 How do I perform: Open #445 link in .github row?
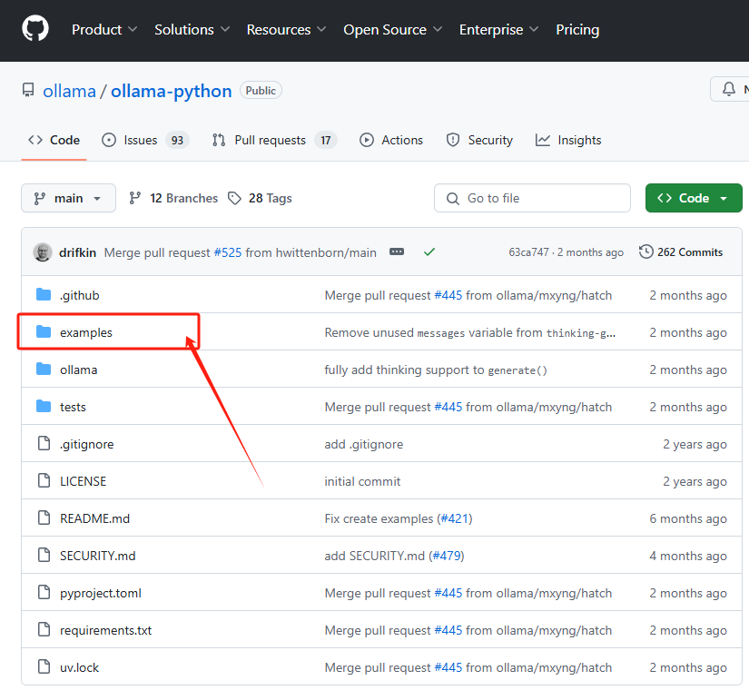[x=448, y=295]
